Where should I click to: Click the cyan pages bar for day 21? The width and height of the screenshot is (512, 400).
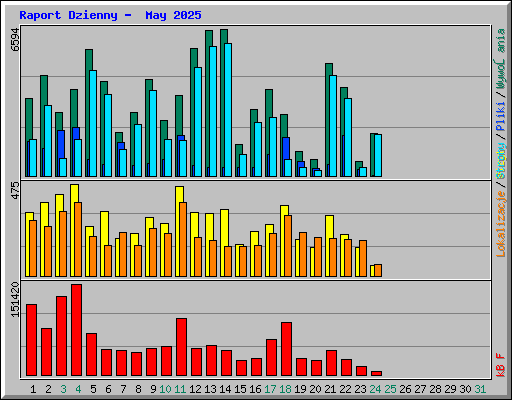click(333, 126)
